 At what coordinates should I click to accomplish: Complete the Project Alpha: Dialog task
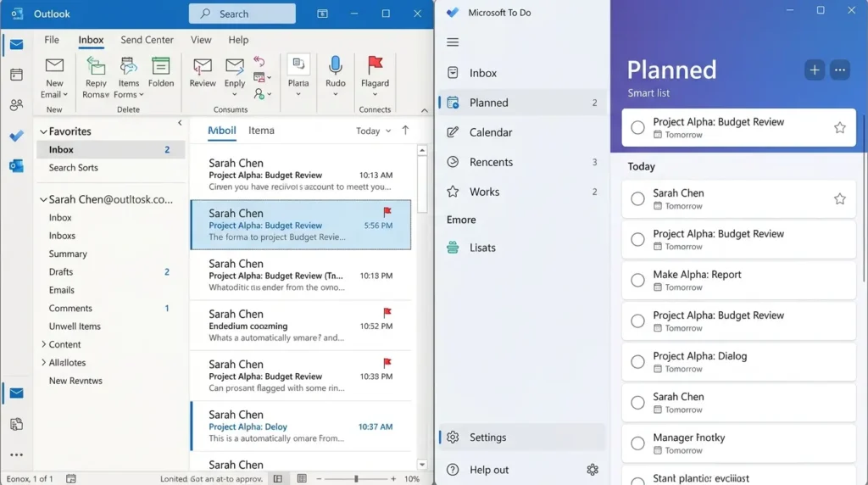pyautogui.click(x=637, y=361)
